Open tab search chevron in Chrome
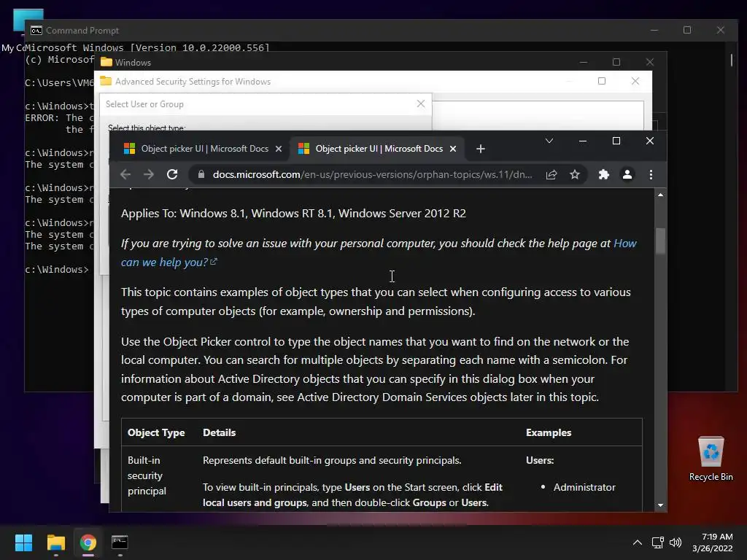Image resolution: width=747 pixels, height=560 pixels. [549, 141]
